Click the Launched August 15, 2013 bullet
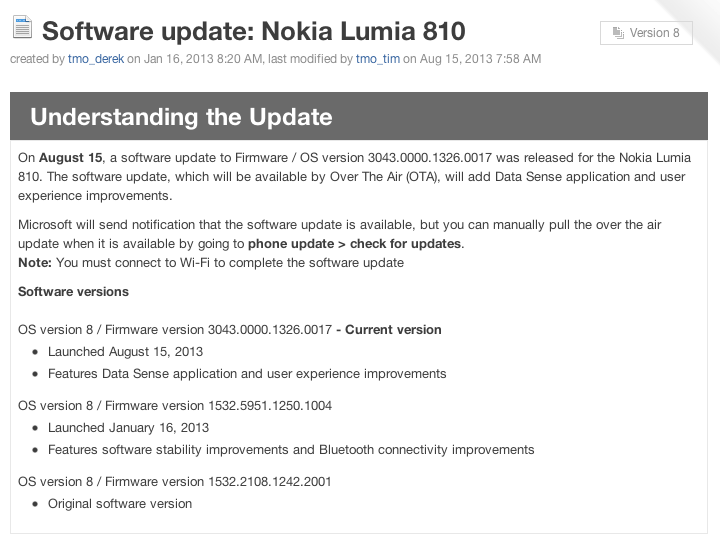Viewport: 720px width, 543px height. point(125,352)
